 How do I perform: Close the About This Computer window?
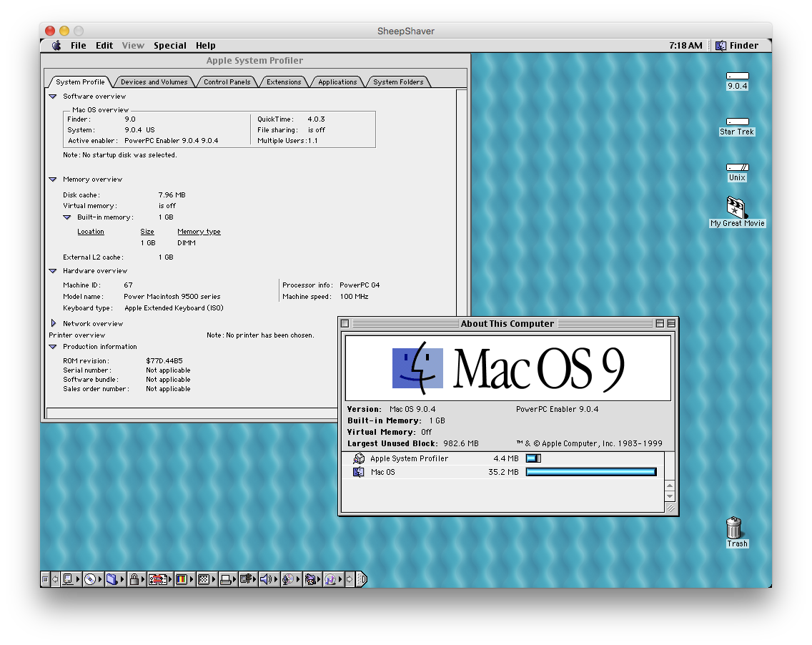click(345, 323)
